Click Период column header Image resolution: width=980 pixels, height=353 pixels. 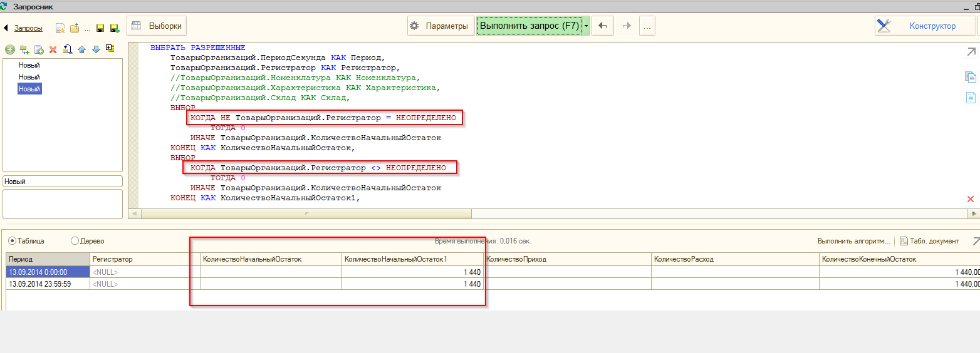coord(48,259)
